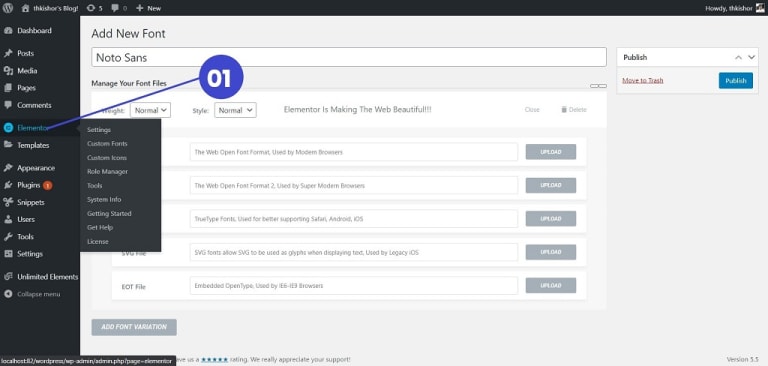Click UPLOAD for Web Open Font Format 2
The width and height of the screenshot is (768, 366).
click(x=551, y=185)
